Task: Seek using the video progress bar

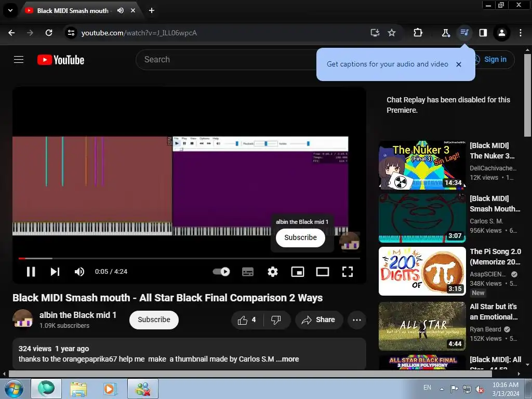Action: point(189,259)
